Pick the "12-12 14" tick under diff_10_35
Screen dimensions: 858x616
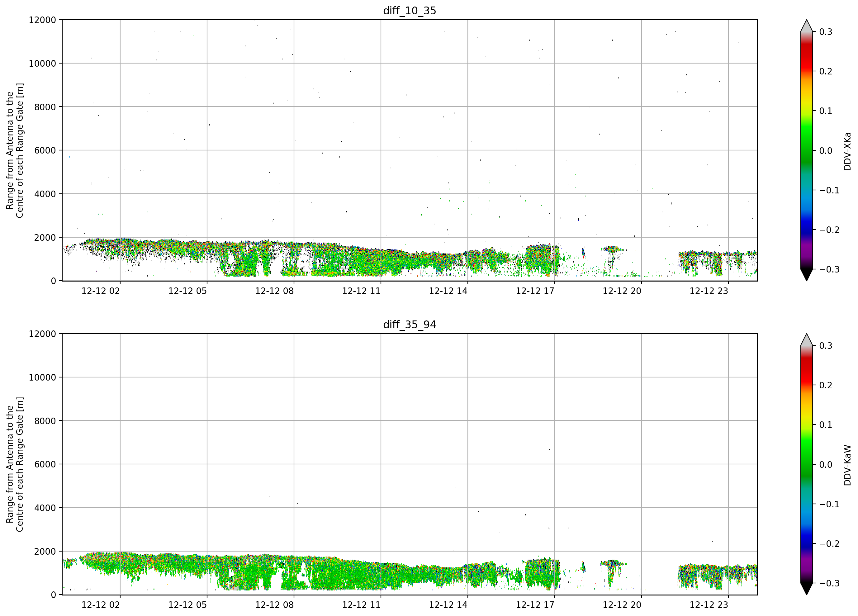(x=448, y=291)
